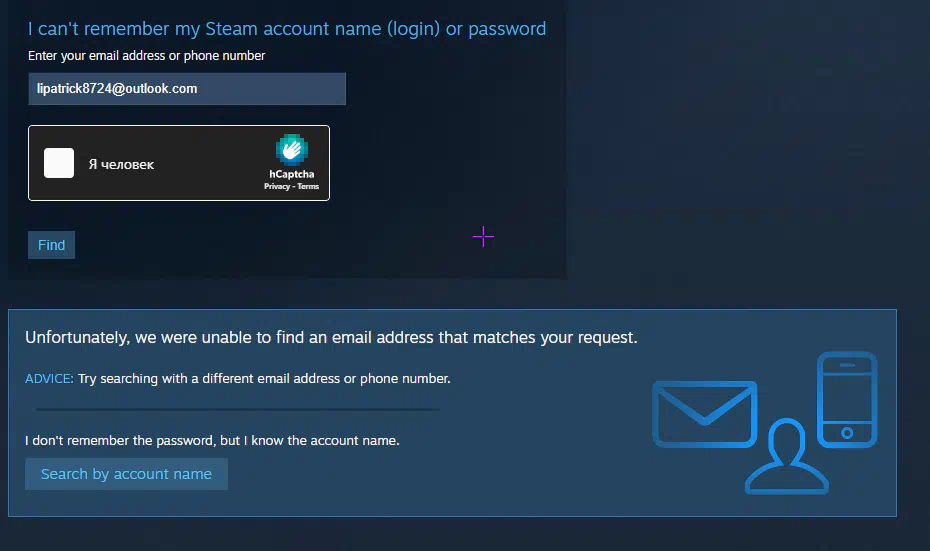Screen dimensions: 930x551
Task: Open Search by account name
Action: tap(126, 474)
